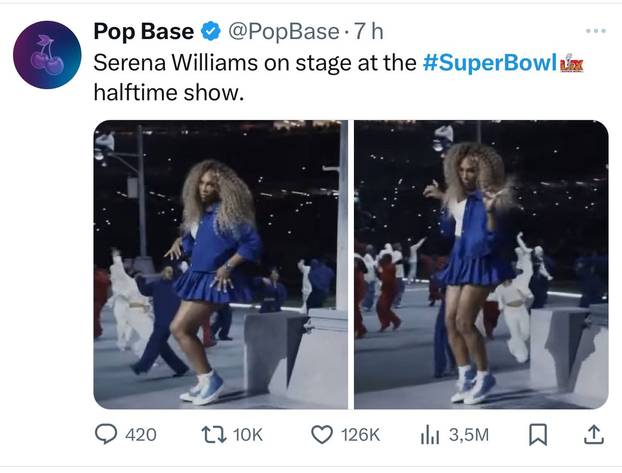Click the 10K reposts count
Viewport: 622px width, 473px height.
[x=246, y=434]
